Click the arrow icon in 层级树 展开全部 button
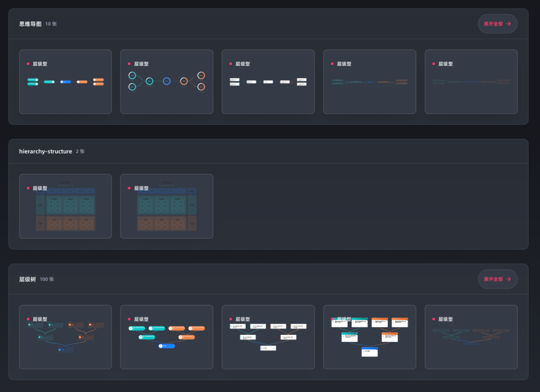 [508, 279]
